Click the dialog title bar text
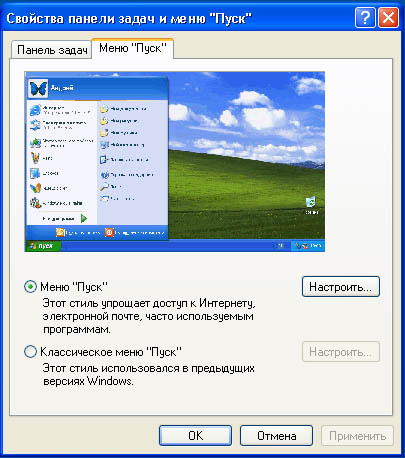This screenshot has height=458, width=405. 129,18
